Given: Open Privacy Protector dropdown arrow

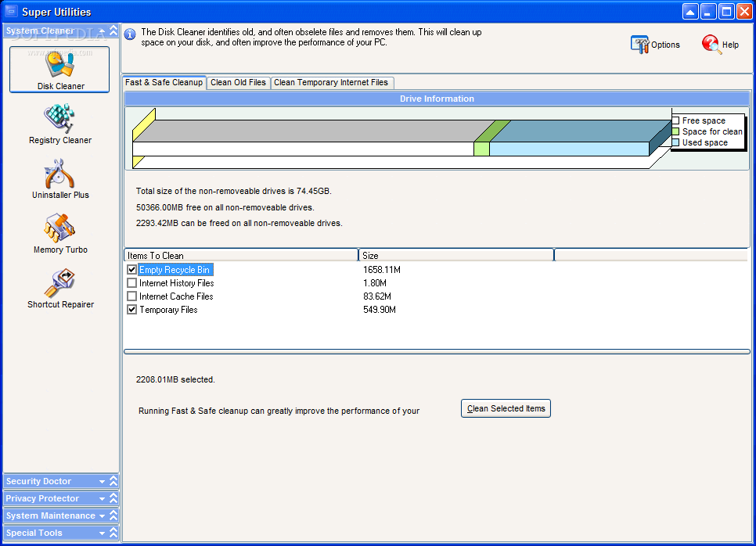Looking at the screenshot, I should (x=102, y=499).
